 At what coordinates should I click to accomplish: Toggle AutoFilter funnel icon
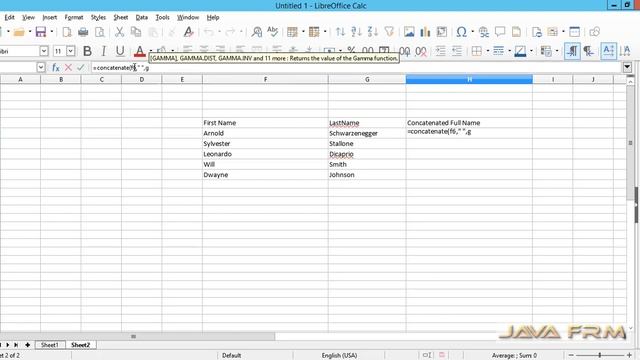click(389, 32)
